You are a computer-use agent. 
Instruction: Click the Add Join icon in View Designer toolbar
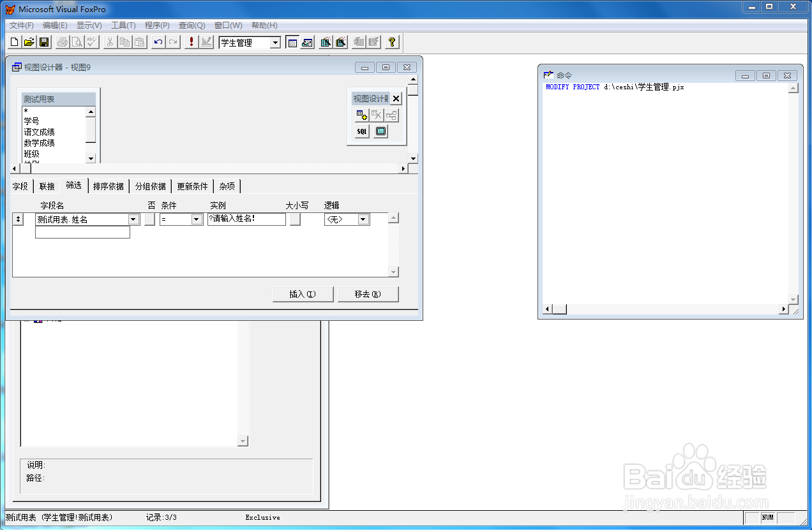coord(391,115)
